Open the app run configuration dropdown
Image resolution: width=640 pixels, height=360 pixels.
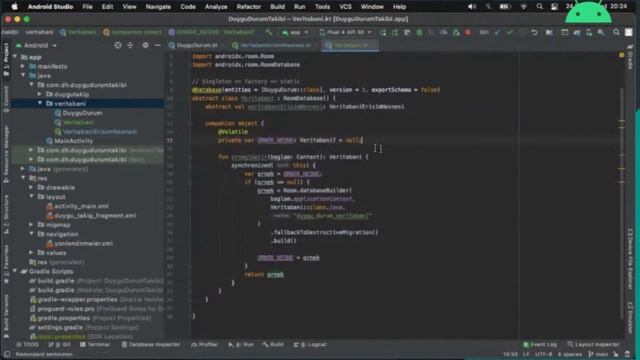tap(295, 32)
